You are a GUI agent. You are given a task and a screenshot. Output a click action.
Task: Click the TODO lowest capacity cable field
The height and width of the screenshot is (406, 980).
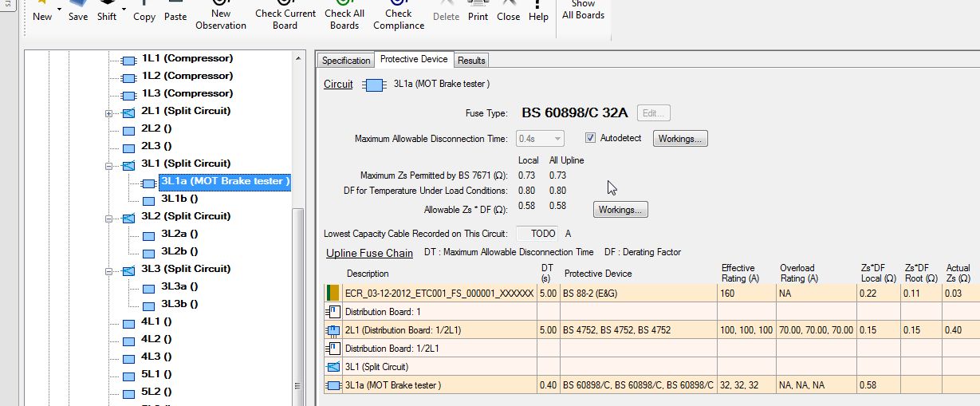point(538,234)
